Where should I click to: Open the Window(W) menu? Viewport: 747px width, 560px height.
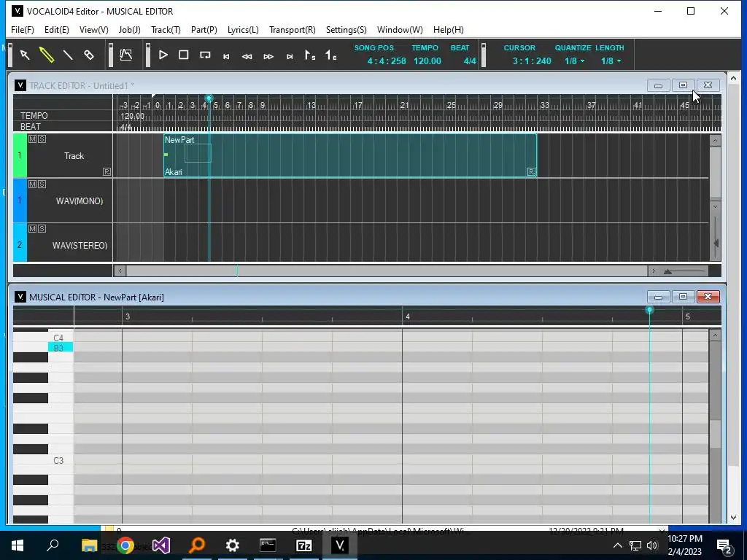pos(400,29)
